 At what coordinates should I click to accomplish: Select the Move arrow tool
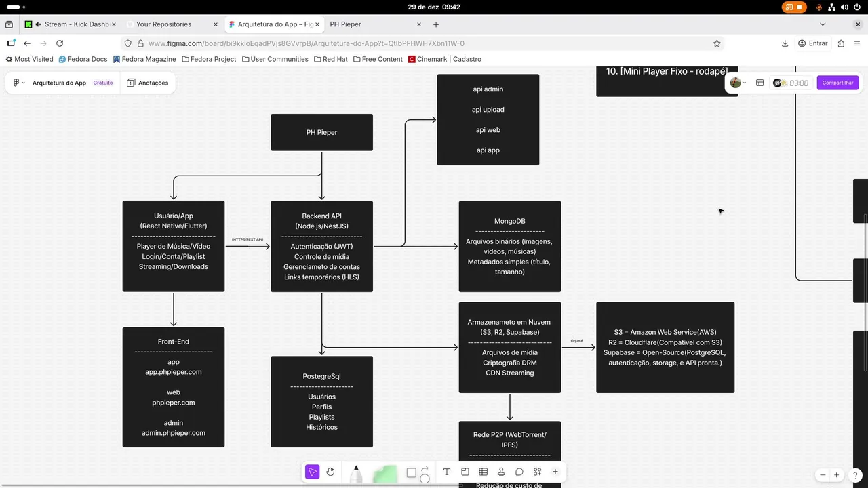tap(312, 472)
